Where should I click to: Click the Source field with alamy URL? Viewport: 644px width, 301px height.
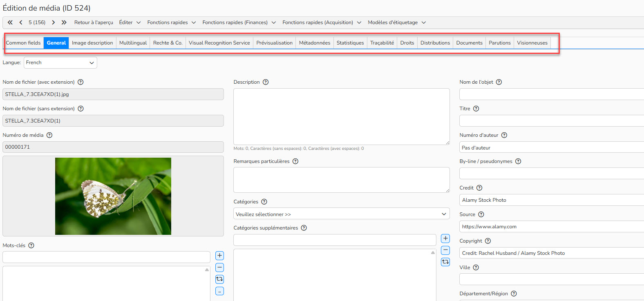(552, 226)
